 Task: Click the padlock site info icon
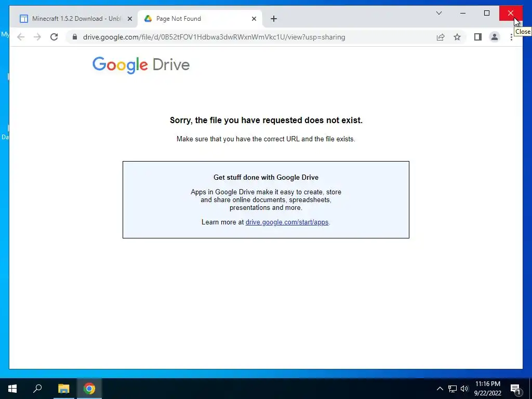75,37
